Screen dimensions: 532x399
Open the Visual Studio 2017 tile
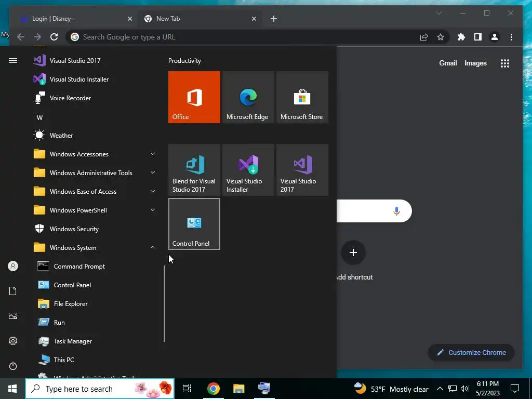[302, 170]
